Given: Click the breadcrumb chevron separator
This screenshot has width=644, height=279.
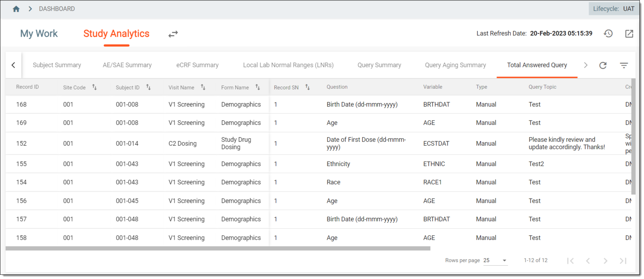Looking at the screenshot, I should click(x=30, y=9).
